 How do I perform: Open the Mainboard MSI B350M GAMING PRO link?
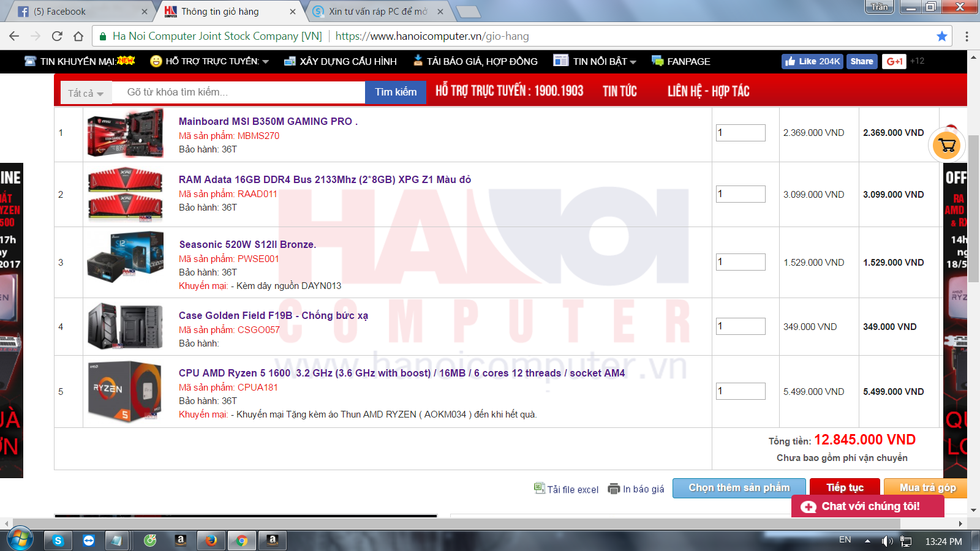[x=268, y=121]
